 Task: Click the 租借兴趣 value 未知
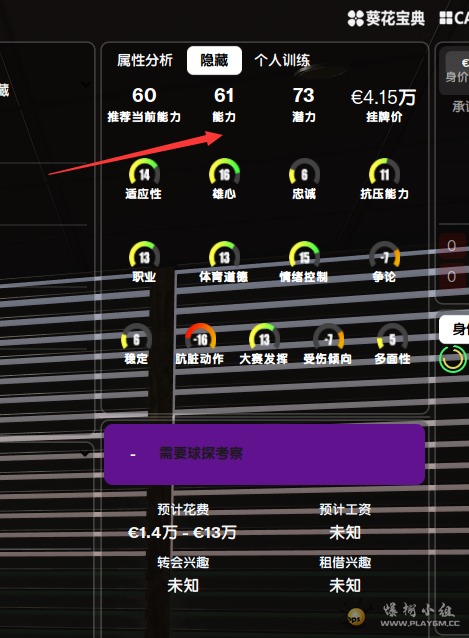tap(345, 586)
